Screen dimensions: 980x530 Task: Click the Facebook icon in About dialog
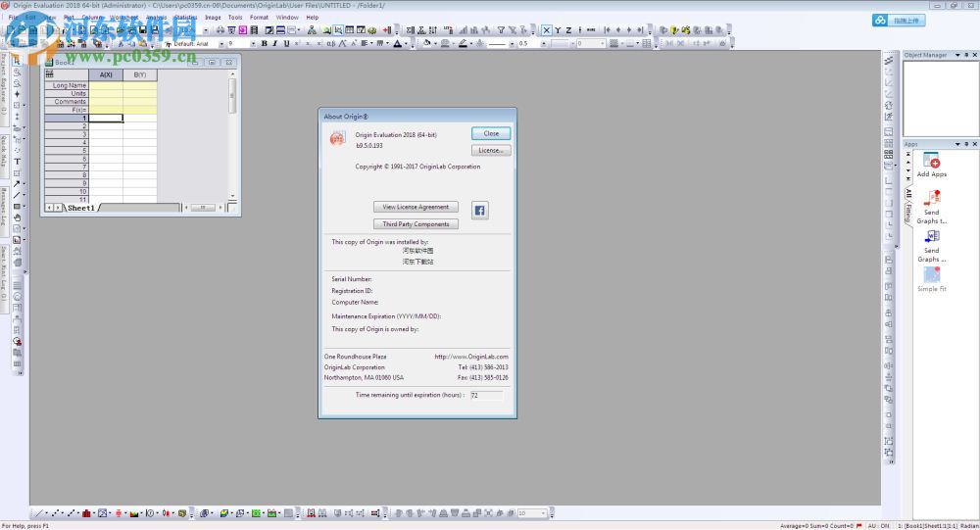480,211
